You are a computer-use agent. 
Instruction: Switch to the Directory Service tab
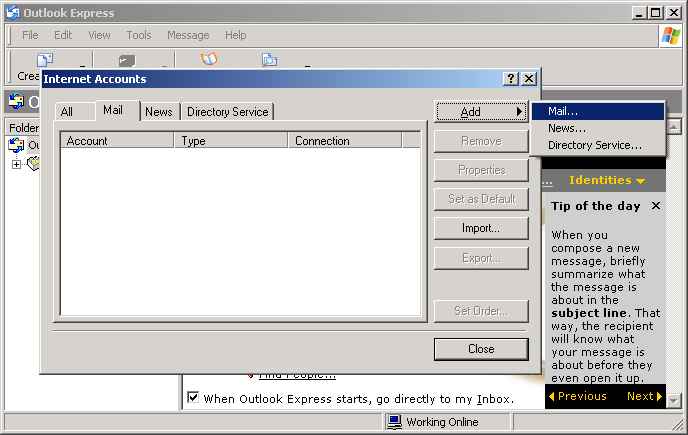point(228,111)
